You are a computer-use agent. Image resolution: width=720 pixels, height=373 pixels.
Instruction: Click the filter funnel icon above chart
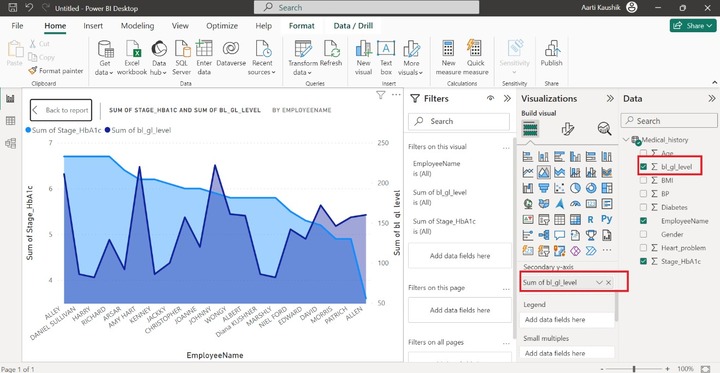pyautogui.click(x=380, y=95)
